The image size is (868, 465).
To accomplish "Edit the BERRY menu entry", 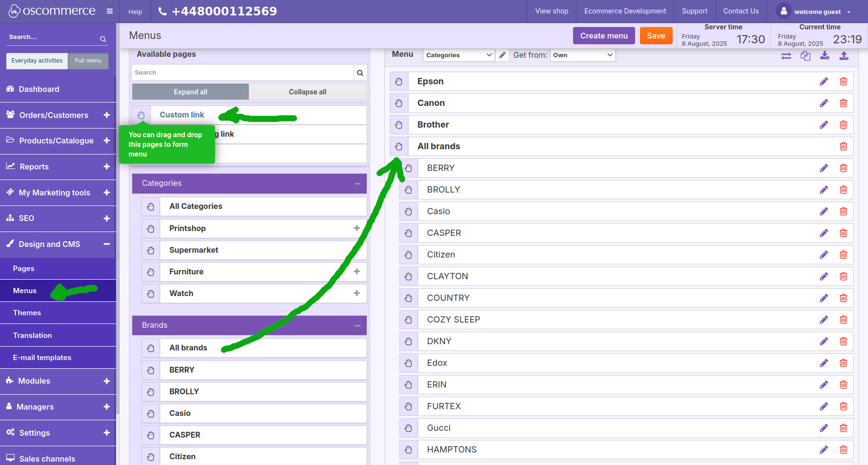I will point(824,168).
